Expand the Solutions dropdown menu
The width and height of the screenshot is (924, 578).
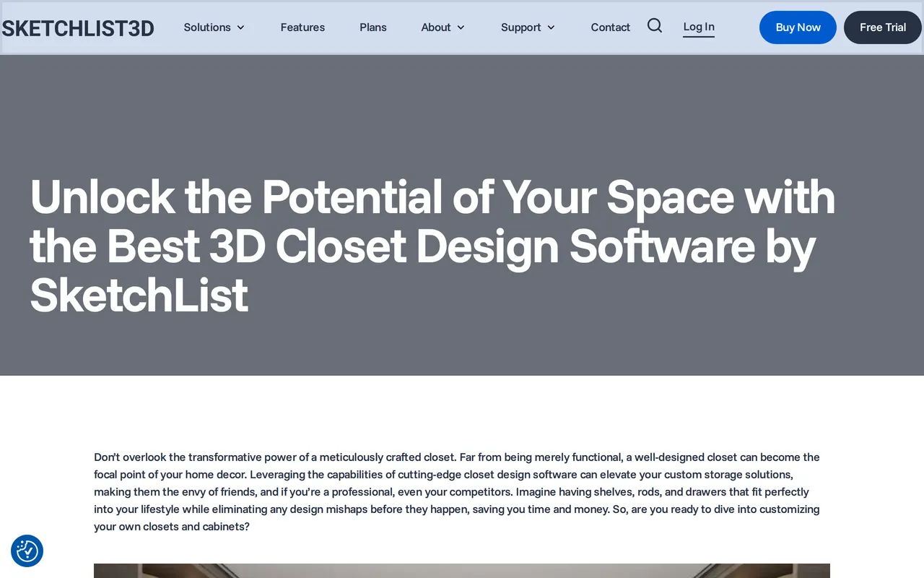pos(214,27)
